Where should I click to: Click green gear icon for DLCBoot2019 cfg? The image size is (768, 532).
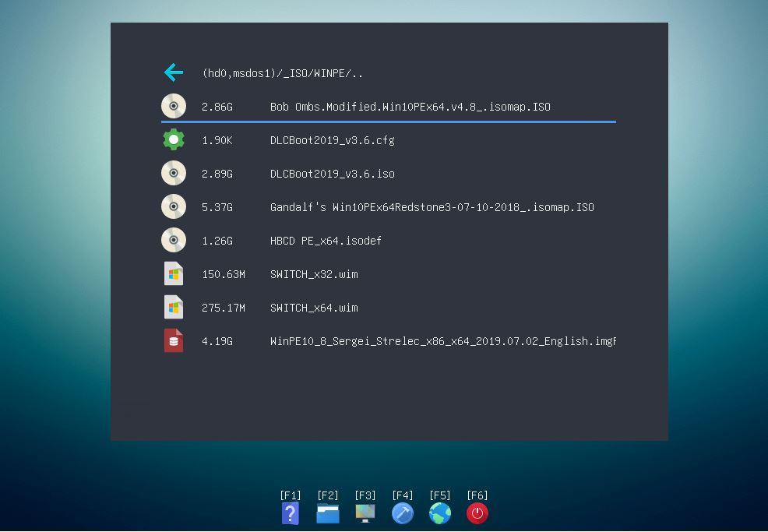click(x=174, y=139)
